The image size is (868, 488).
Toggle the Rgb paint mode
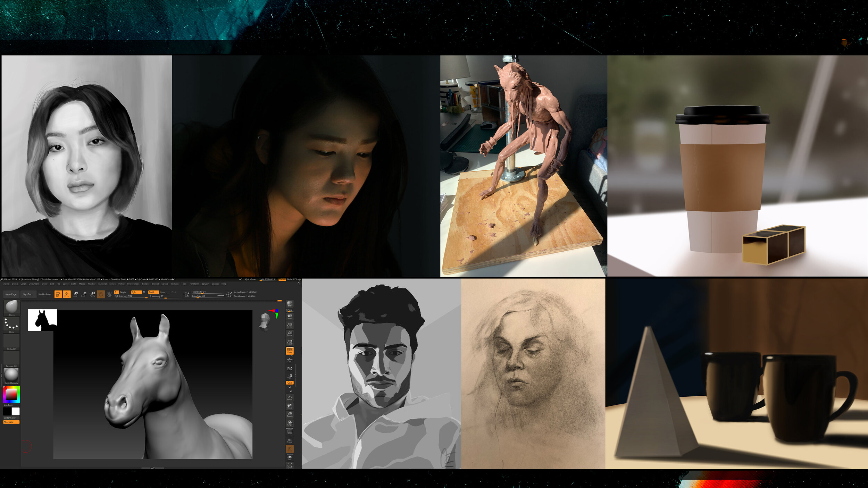pyautogui.click(x=136, y=292)
